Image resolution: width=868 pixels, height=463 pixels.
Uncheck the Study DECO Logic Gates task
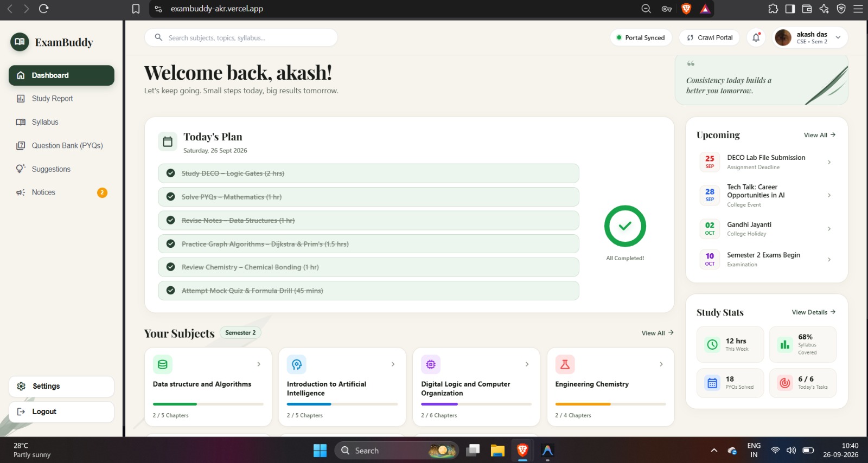click(x=170, y=173)
